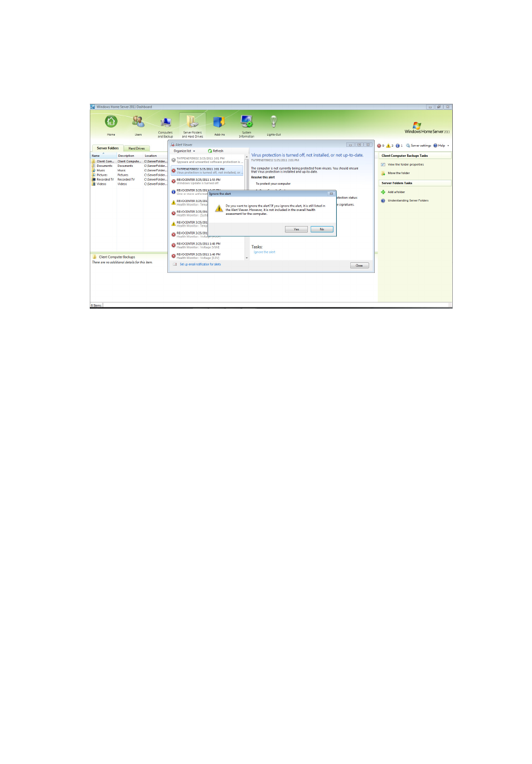Select the Client Computer Backups folder row
The width and height of the screenshot is (532, 764).
coord(129,161)
